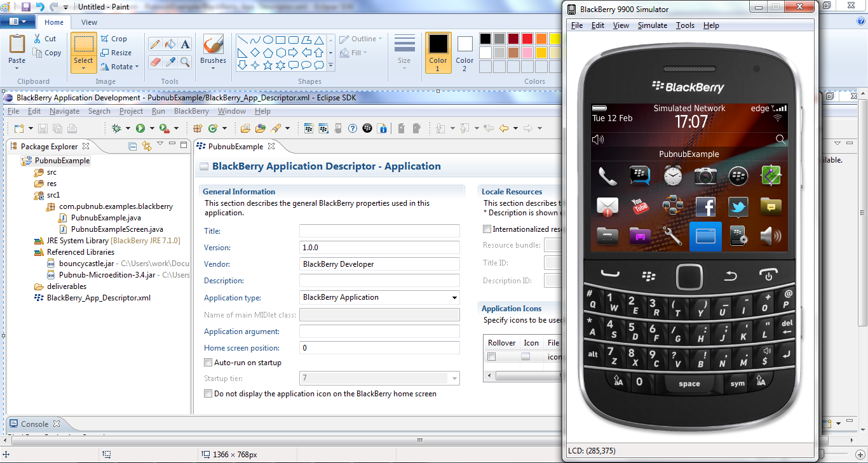
Task: Select the PubnubExample editor tab
Action: click(x=236, y=147)
